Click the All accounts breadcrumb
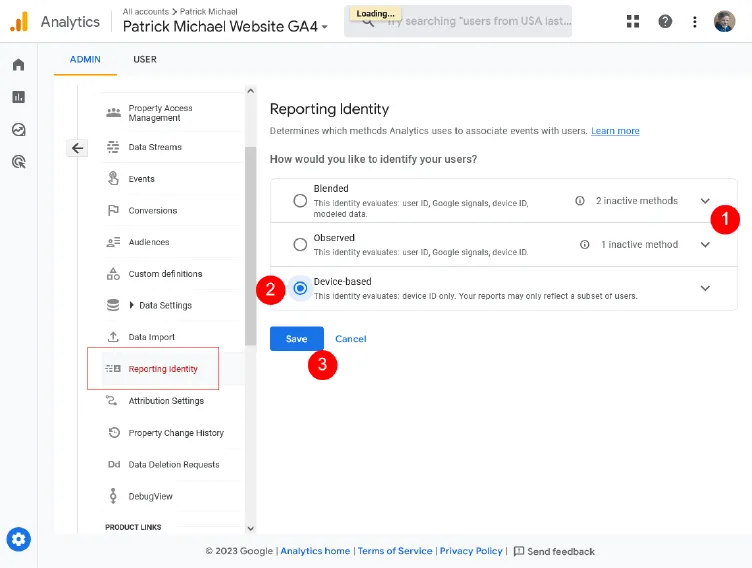The image size is (752, 568). [146, 12]
